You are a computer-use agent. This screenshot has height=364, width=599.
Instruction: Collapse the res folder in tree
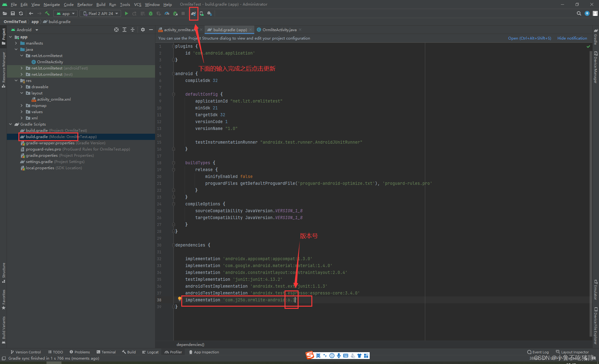coord(16,81)
